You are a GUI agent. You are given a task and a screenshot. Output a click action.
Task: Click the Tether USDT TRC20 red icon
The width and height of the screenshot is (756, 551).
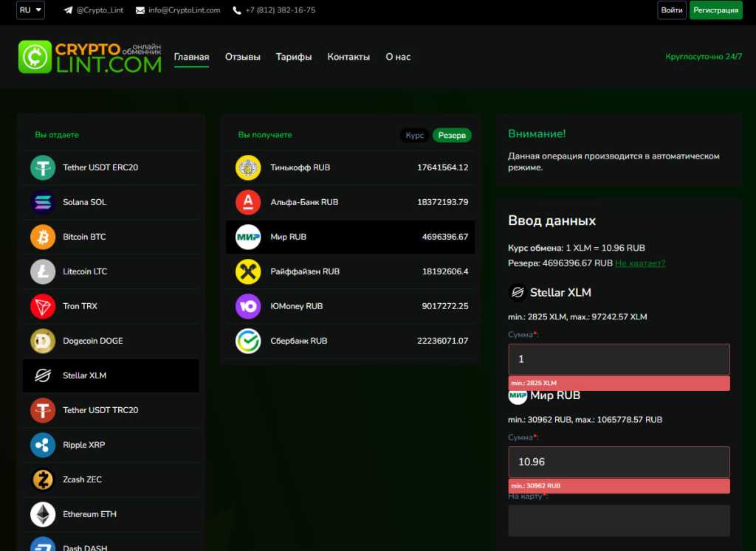coord(43,410)
